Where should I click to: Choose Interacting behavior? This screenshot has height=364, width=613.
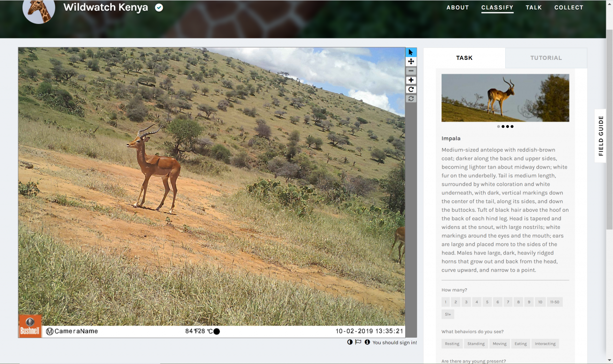tap(545, 344)
